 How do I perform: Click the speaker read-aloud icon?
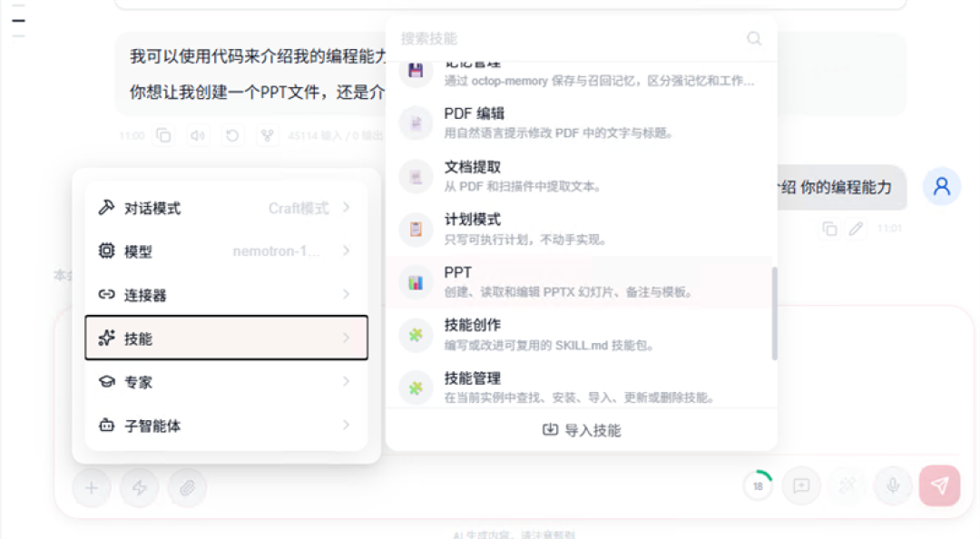(x=198, y=136)
